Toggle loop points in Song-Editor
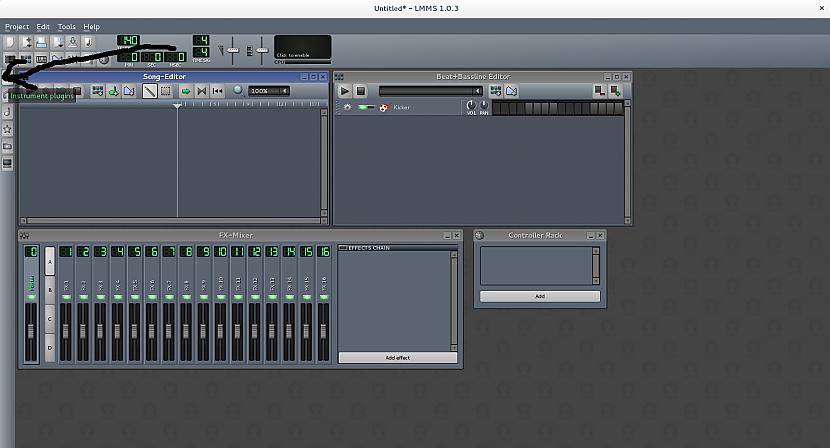830x448 pixels. pos(201,91)
